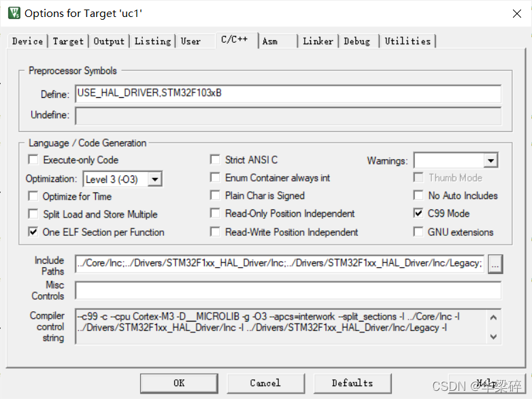532x399 pixels.
Task: Open the Target tab
Action: (x=68, y=41)
